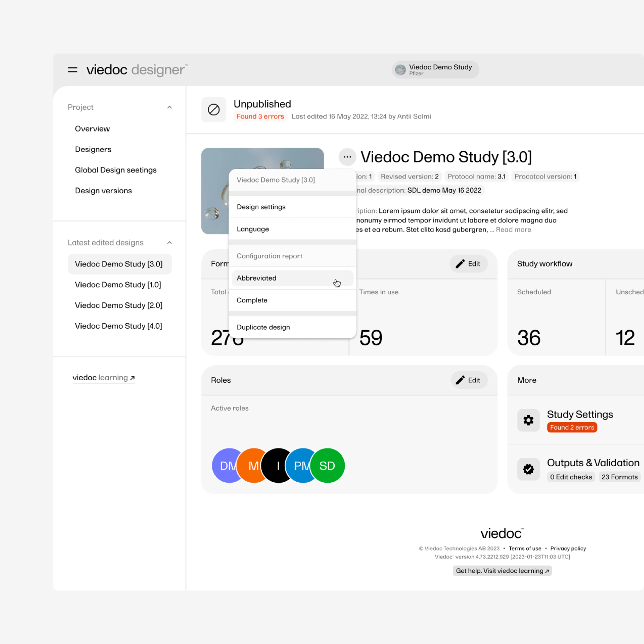Choose Duplicate design from menu
644x644 pixels.
(x=263, y=327)
